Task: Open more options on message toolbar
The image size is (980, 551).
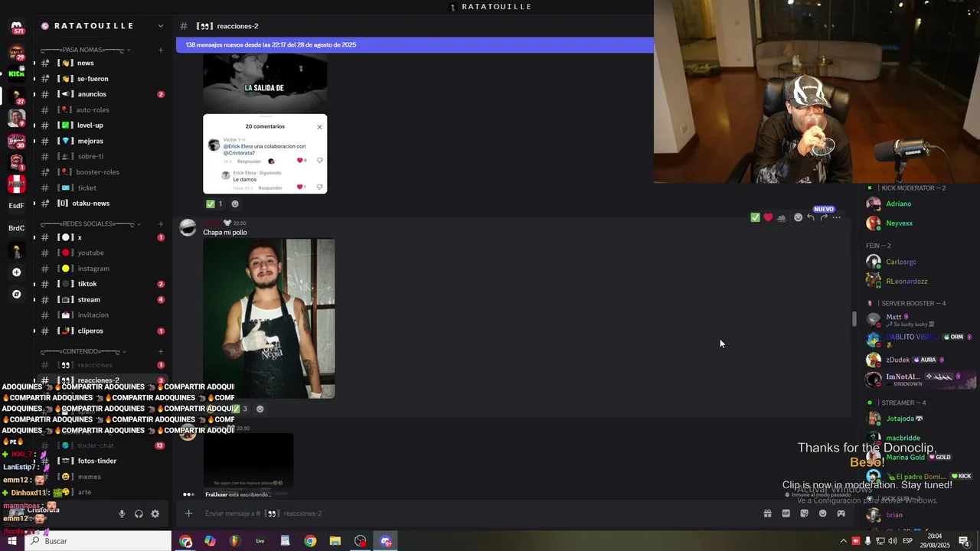Action: (x=837, y=218)
